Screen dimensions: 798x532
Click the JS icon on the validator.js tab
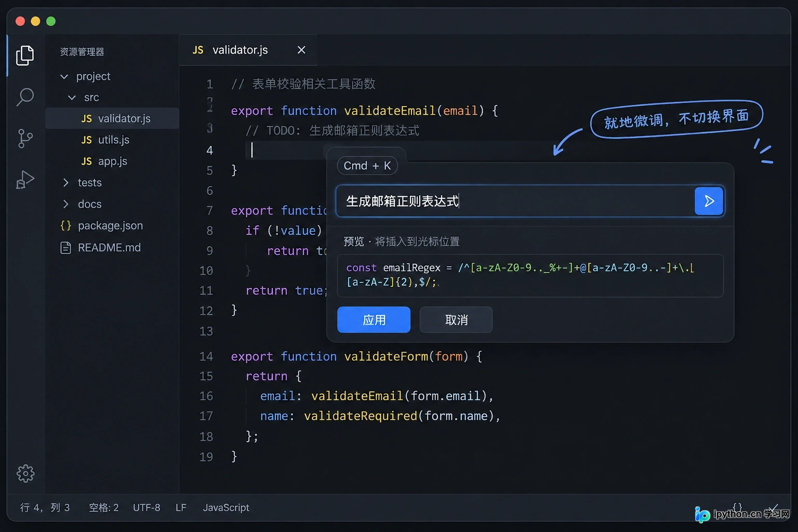pyautogui.click(x=198, y=50)
